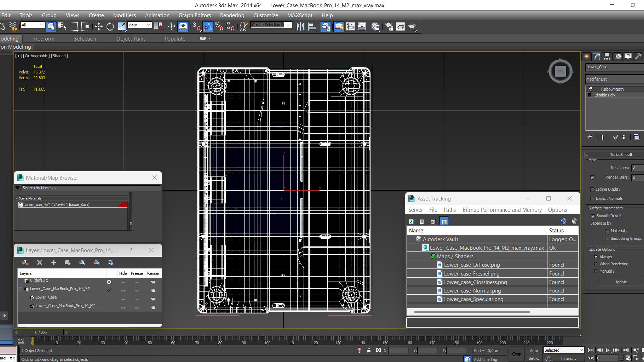Toggle Render Iters checkbox
This screenshot has width=644, height=362.
(592, 177)
